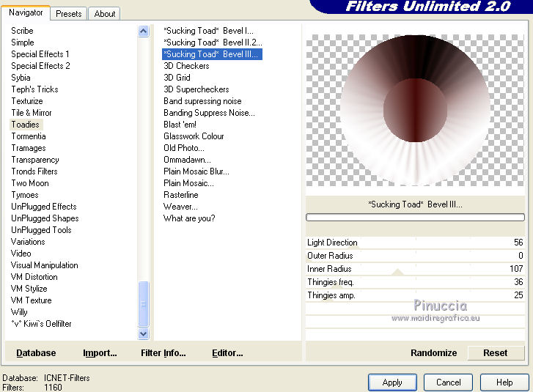This screenshot has height=392, width=533.
Task: Click the Apply button
Action: click(x=392, y=382)
